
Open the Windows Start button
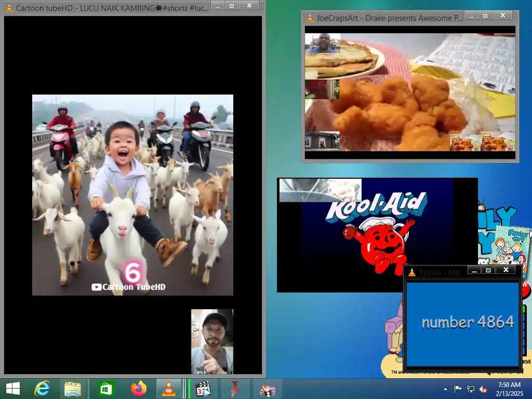(x=13, y=389)
